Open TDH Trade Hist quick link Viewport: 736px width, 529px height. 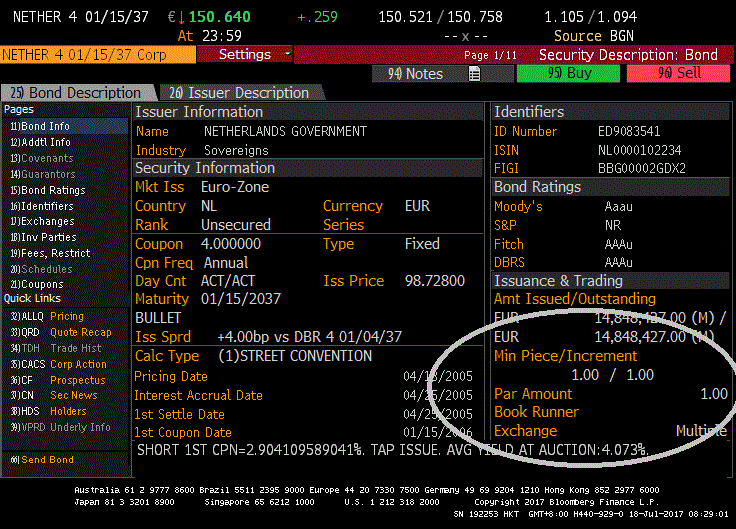coord(56,348)
